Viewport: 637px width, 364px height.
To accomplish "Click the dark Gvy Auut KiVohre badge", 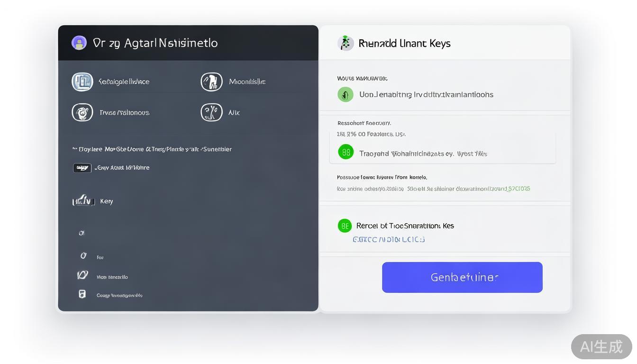I will [82, 168].
